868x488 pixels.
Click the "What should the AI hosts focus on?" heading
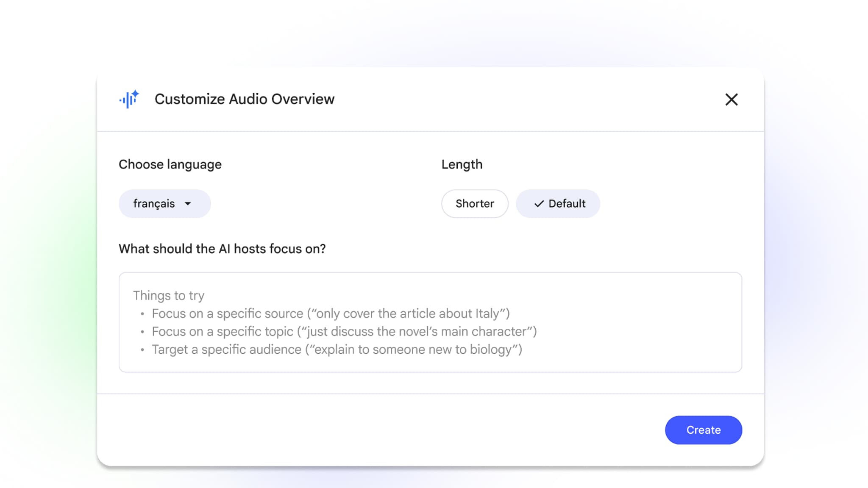[222, 249]
